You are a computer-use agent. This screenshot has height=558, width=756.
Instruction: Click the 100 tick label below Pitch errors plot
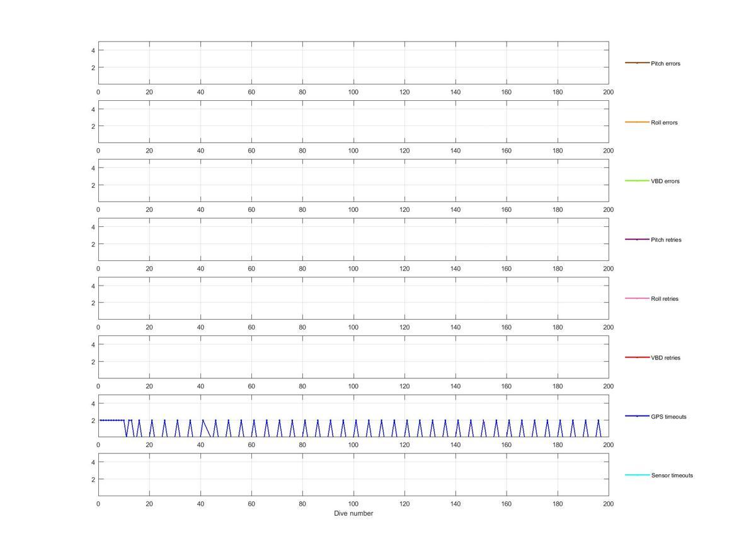(353, 92)
